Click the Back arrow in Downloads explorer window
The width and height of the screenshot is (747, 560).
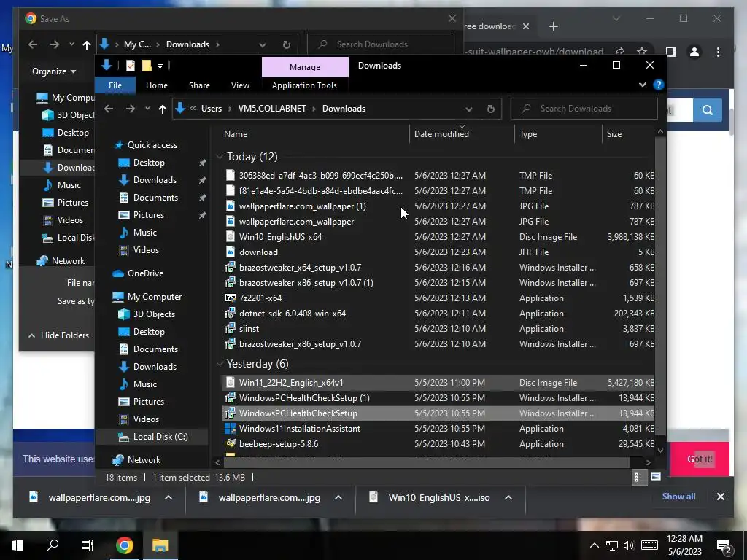pos(109,109)
